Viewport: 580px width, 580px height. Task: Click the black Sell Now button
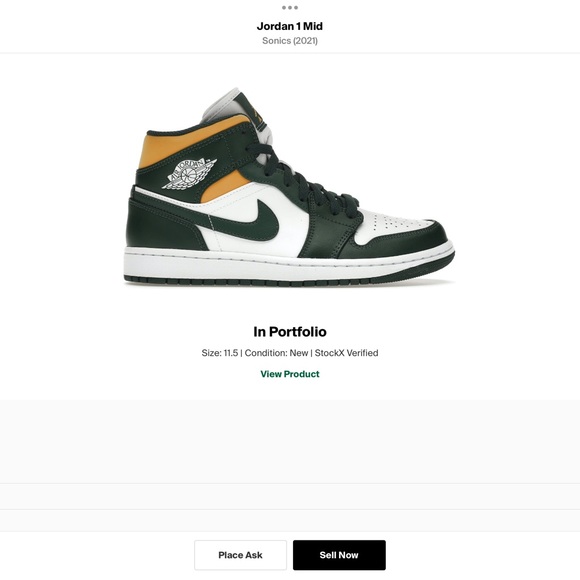click(x=339, y=555)
